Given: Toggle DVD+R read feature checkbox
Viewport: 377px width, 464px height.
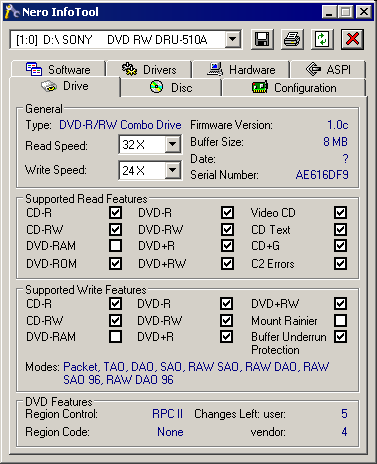Looking at the screenshot, I should coord(227,246).
